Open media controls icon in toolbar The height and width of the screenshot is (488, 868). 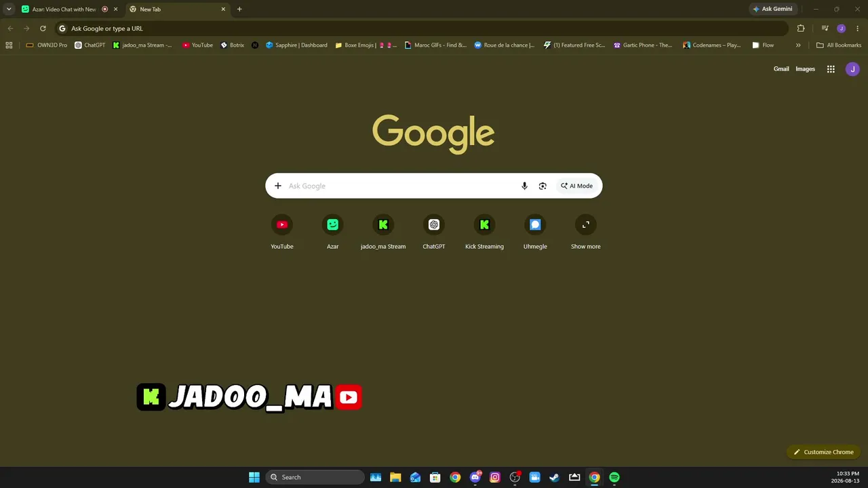pos(825,28)
